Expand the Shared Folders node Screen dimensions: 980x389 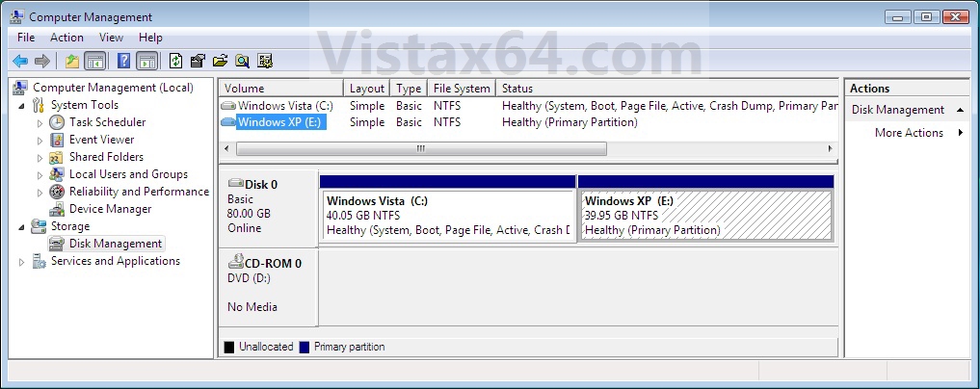pyautogui.click(x=40, y=158)
